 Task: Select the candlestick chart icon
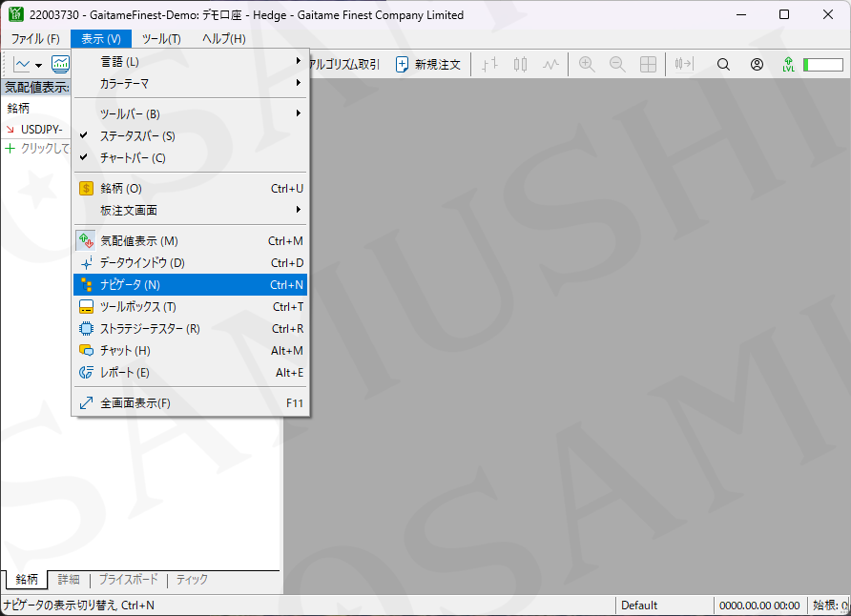click(x=520, y=65)
